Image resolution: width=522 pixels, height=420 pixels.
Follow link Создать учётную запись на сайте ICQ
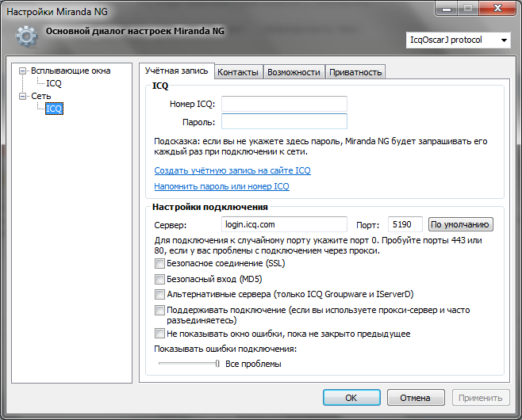pyautogui.click(x=232, y=170)
